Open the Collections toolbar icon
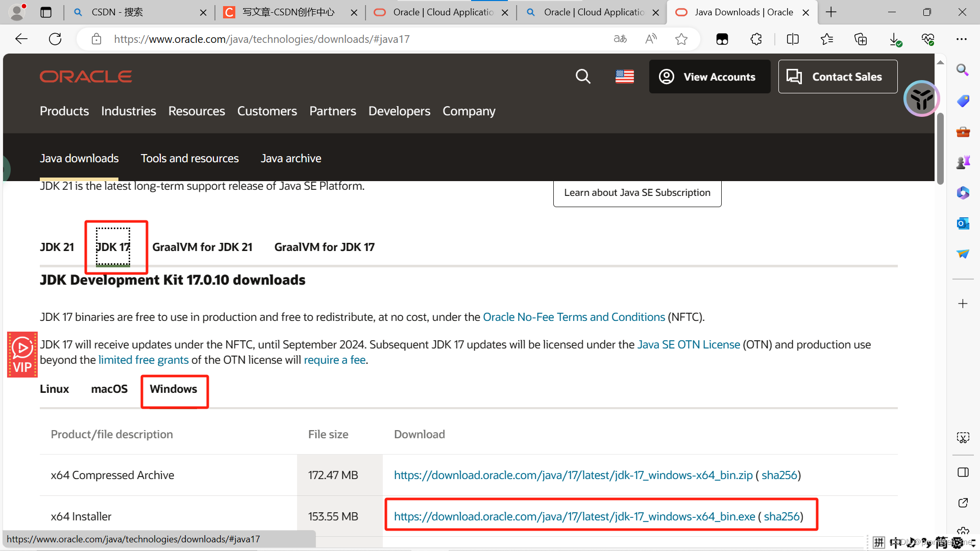Viewport: 980px width, 551px height. click(x=861, y=39)
